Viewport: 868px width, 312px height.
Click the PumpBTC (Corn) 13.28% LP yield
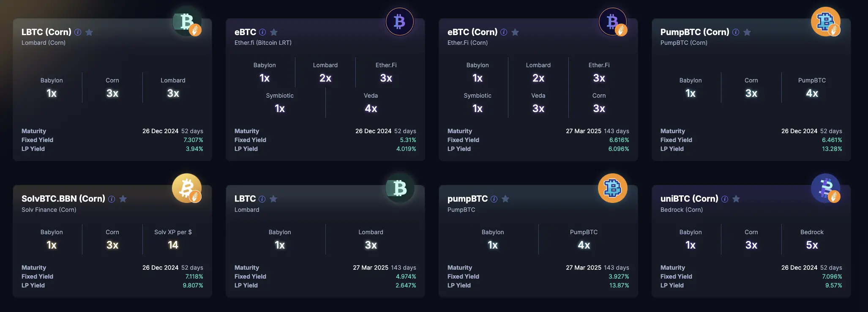point(832,149)
